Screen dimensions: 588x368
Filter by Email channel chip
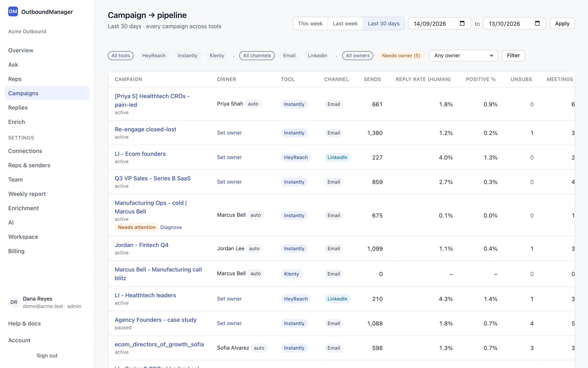289,55
